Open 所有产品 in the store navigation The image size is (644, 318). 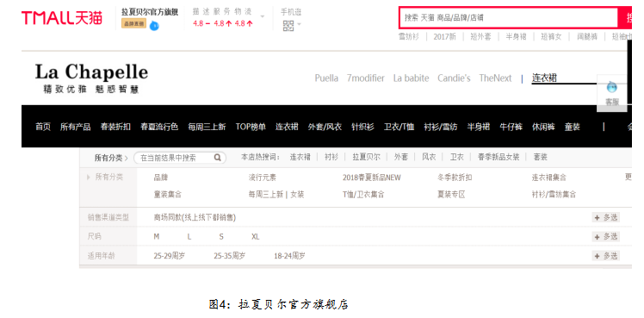pyautogui.click(x=76, y=127)
